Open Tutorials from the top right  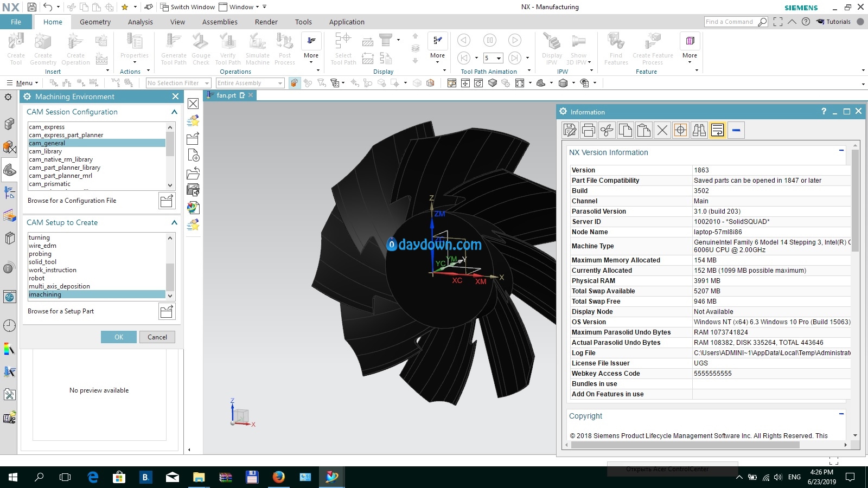[x=834, y=22]
